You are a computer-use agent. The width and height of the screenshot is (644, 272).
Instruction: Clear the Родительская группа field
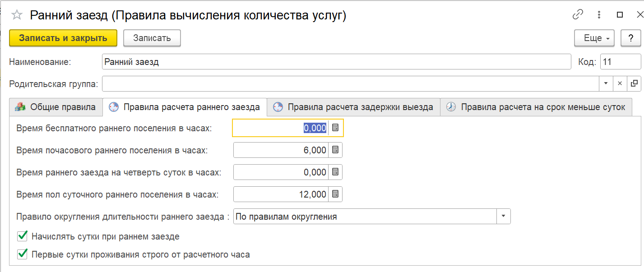620,83
